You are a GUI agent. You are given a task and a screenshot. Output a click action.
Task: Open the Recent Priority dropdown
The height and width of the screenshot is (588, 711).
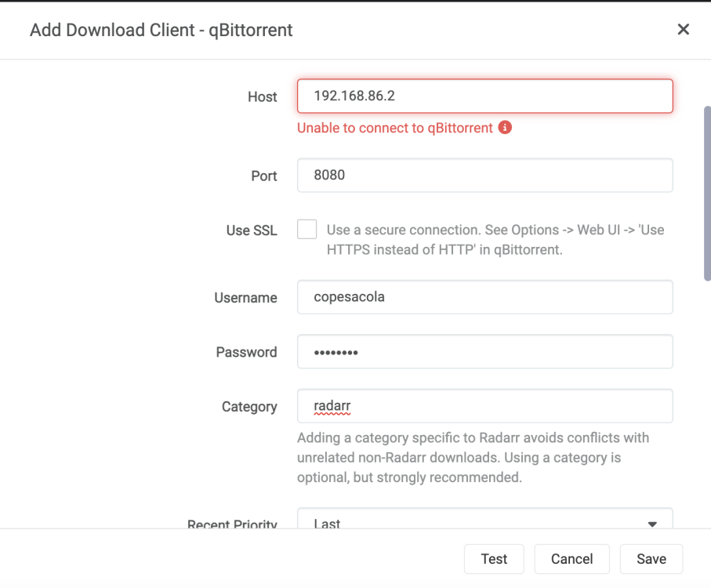click(x=484, y=519)
